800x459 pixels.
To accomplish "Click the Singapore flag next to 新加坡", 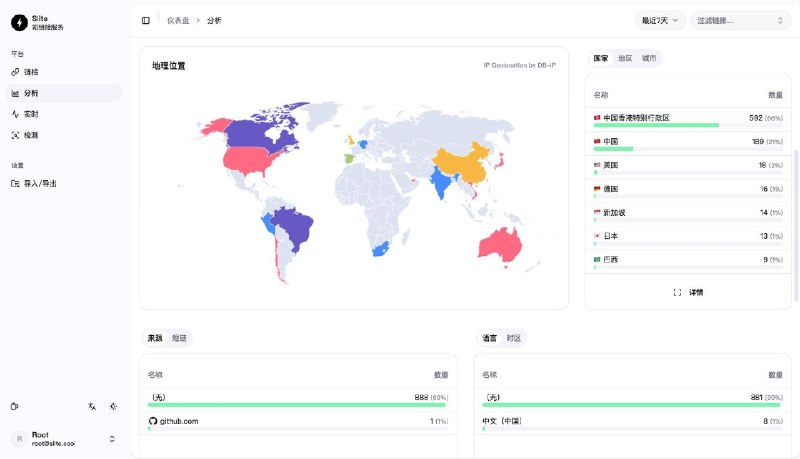I will coord(597,212).
